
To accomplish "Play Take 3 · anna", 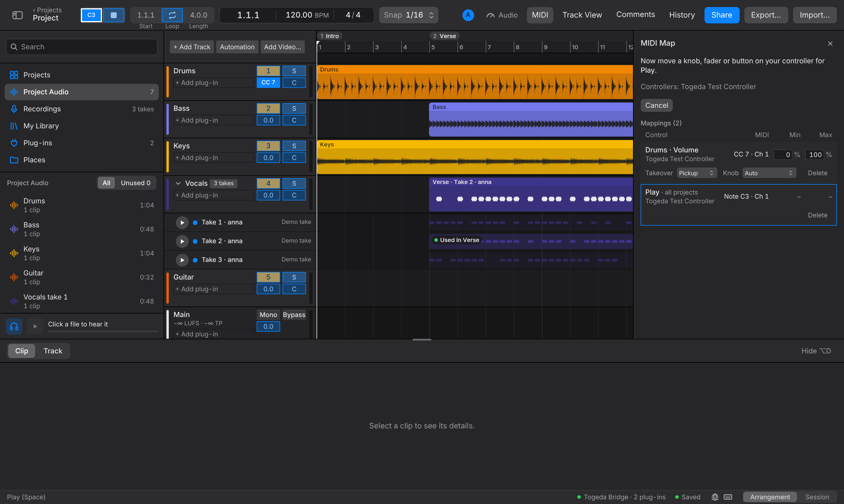I will click(182, 260).
